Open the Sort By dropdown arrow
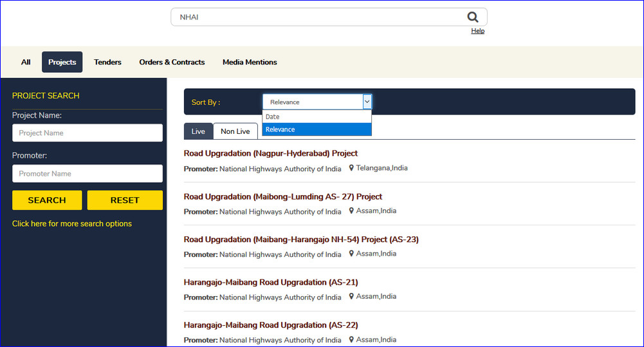 (x=367, y=102)
